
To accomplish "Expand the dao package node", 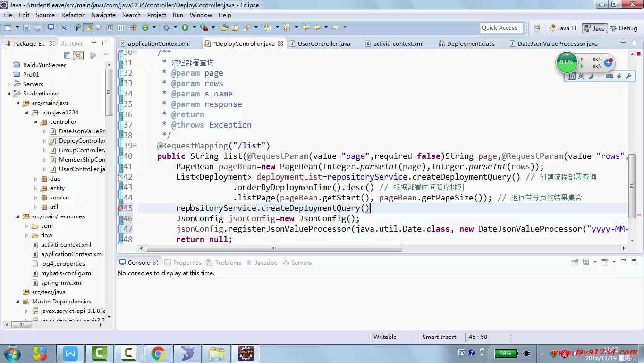I will (x=35, y=179).
